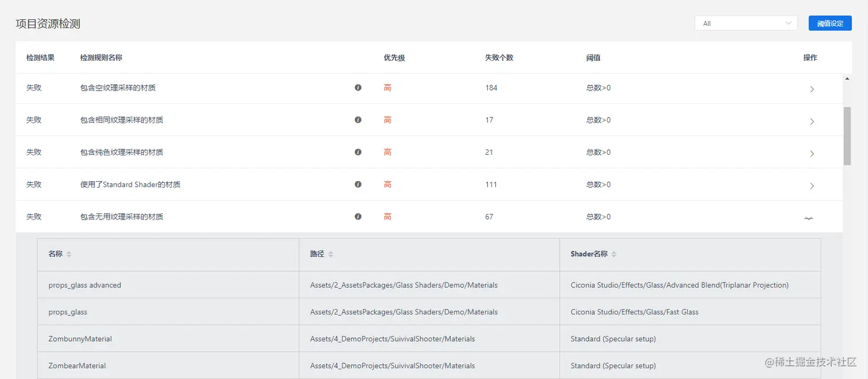The width and height of the screenshot is (868, 379).
Task: Expand the 包含相同纹理采样的材质 row
Action: pyautogui.click(x=812, y=121)
